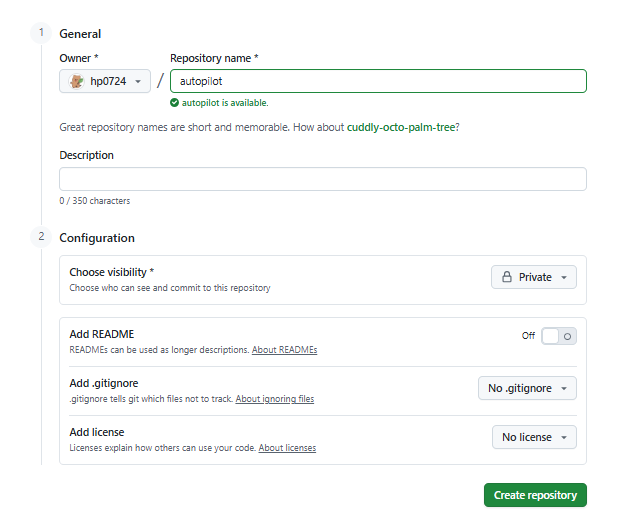This screenshot has height=532, width=629.
Task: Open the About licenses link
Action: pos(287,448)
